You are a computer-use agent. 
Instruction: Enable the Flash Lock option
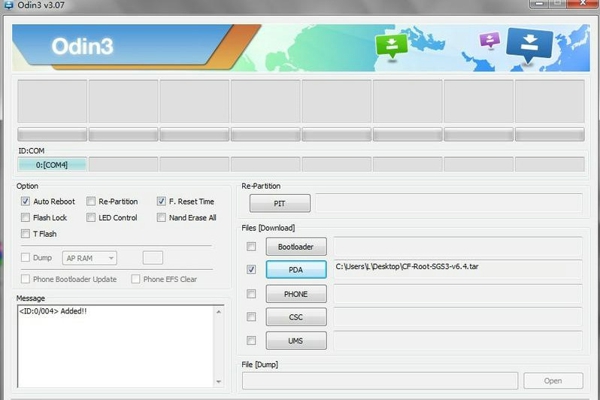click(25, 217)
